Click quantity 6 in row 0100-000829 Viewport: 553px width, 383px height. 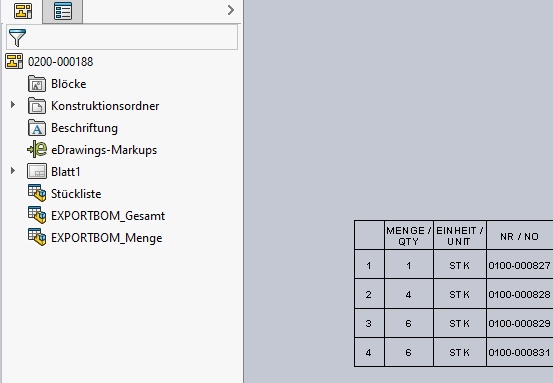(409, 323)
